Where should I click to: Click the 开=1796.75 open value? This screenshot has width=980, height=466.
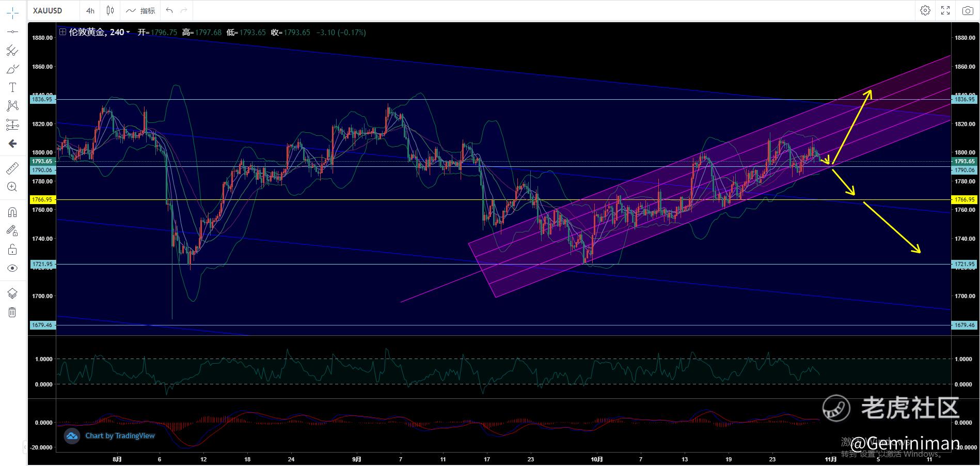click(157, 33)
